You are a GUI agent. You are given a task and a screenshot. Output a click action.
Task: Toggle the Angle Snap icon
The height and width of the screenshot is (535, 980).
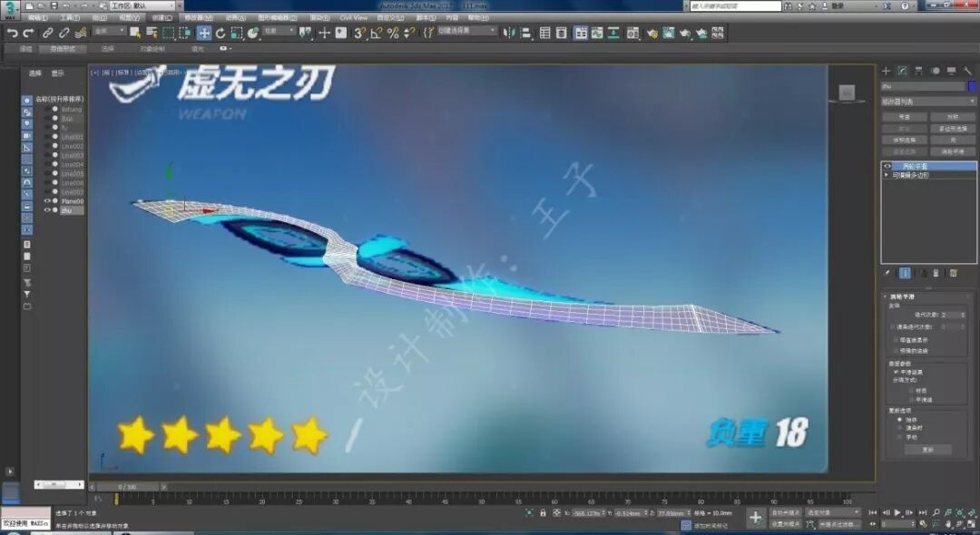(x=377, y=33)
